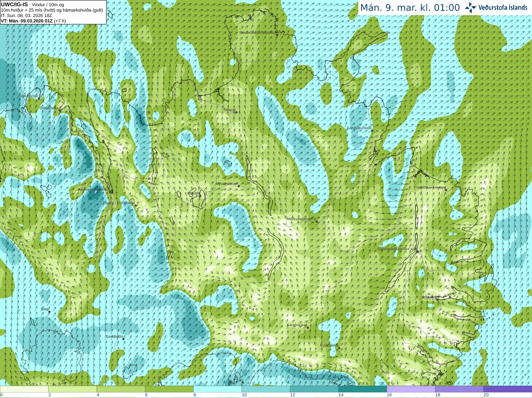This screenshot has width=532, height=398.
Task: Click the Egilsstaðaflugvöllur station label
Action: coord(397,249)
